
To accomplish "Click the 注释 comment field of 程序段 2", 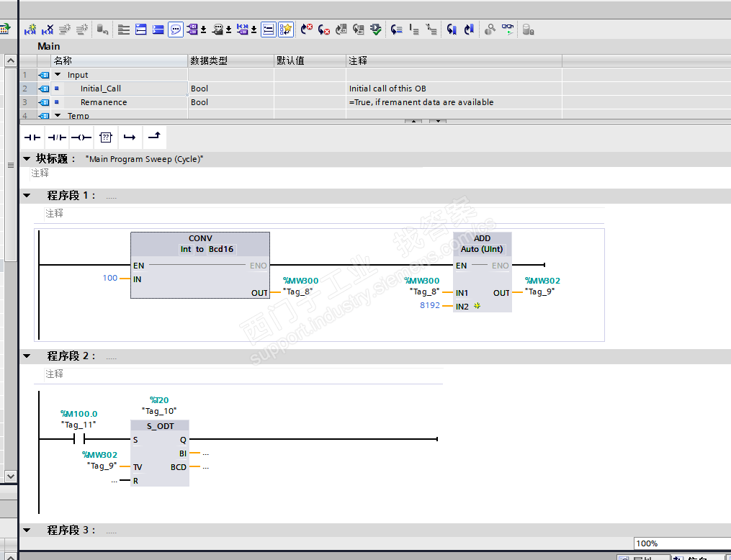I will (243, 374).
